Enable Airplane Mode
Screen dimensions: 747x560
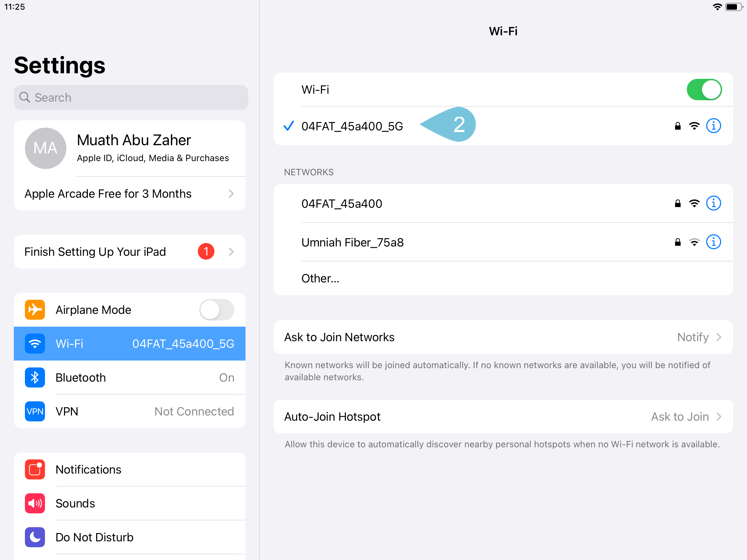point(216,310)
